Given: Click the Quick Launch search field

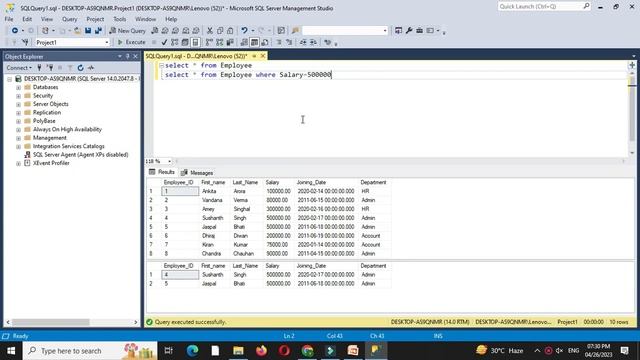Looking at the screenshot, I should 544,7.
